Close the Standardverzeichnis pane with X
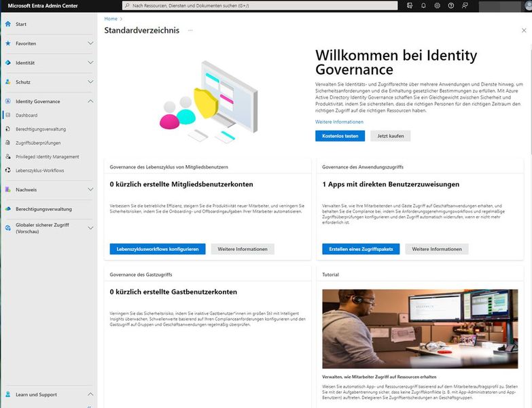This screenshot has height=408, width=532. coord(524,30)
